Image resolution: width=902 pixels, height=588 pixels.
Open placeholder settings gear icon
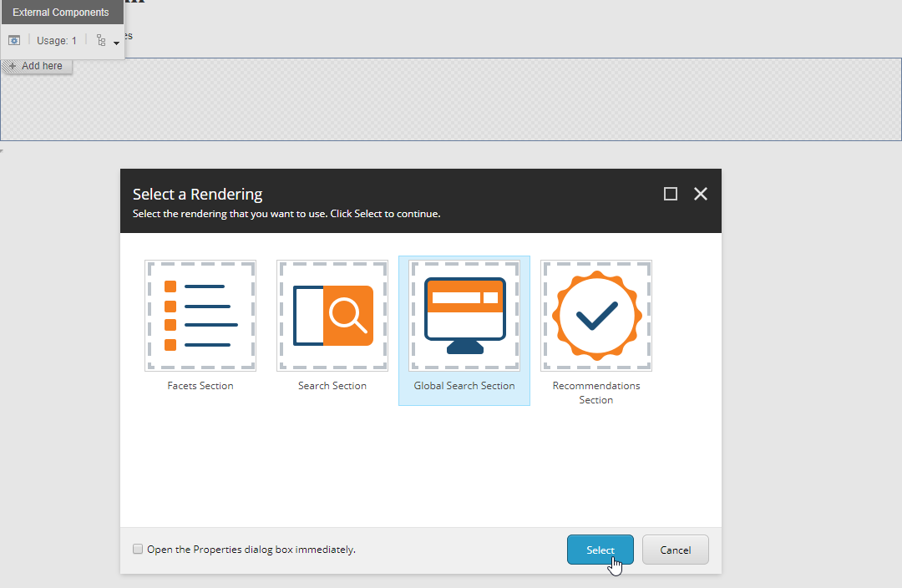click(14, 40)
